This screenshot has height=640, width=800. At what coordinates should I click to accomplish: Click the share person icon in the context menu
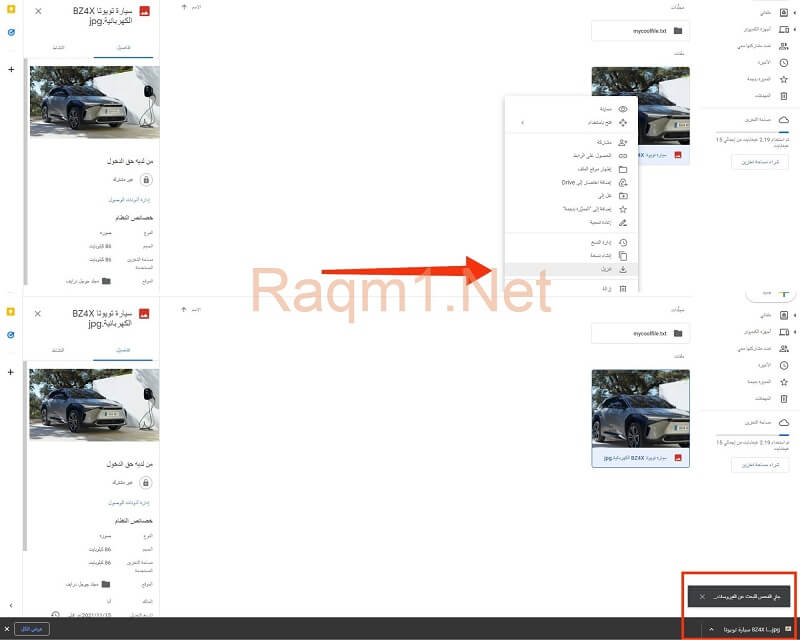tap(623, 142)
